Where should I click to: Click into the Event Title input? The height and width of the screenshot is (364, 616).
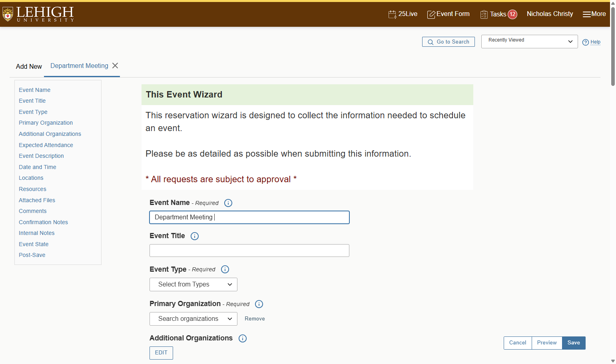pyautogui.click(x=249, y=251)
